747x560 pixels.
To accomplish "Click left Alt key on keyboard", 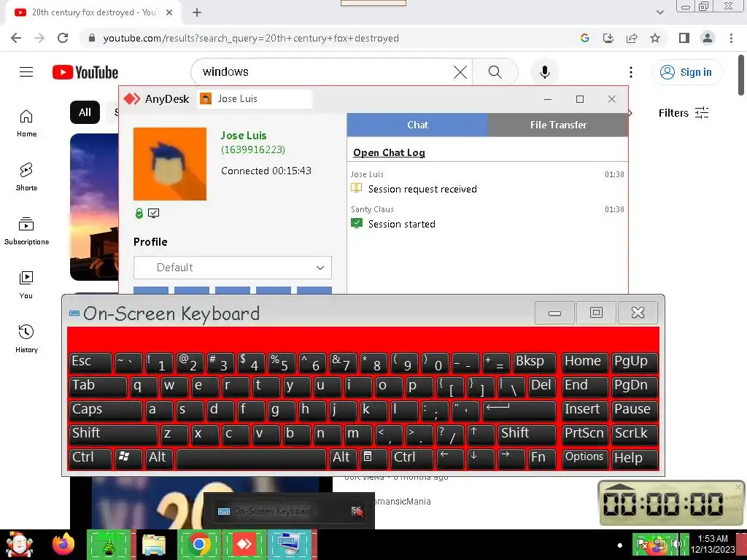I will tap(159, 458).
